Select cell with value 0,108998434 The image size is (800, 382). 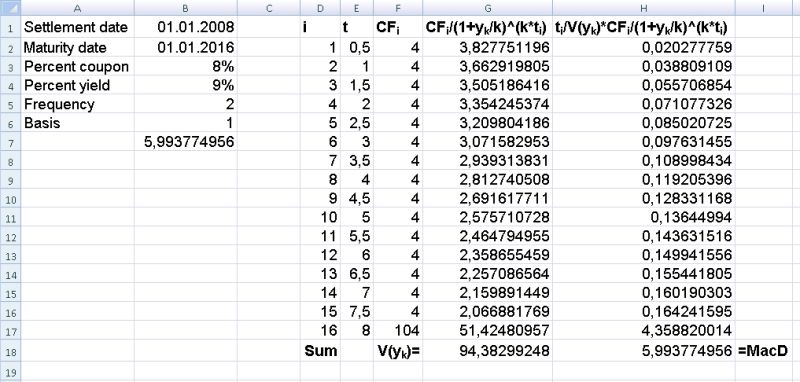(x=644, y=161)
